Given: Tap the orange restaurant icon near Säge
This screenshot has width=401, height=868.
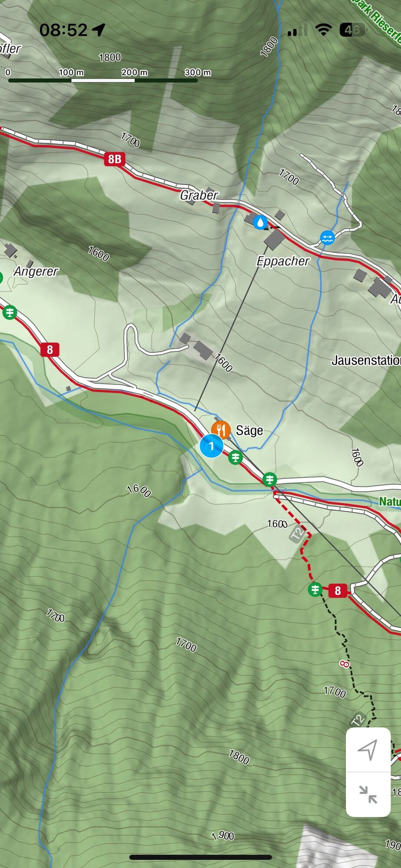Looking at the screenshot, I should point(221,430).
